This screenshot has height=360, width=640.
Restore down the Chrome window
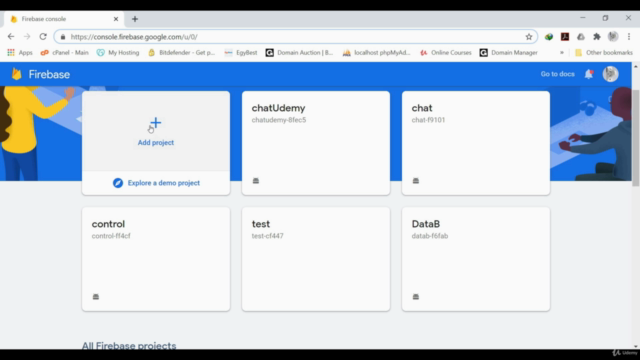click(x=605, y=18)
